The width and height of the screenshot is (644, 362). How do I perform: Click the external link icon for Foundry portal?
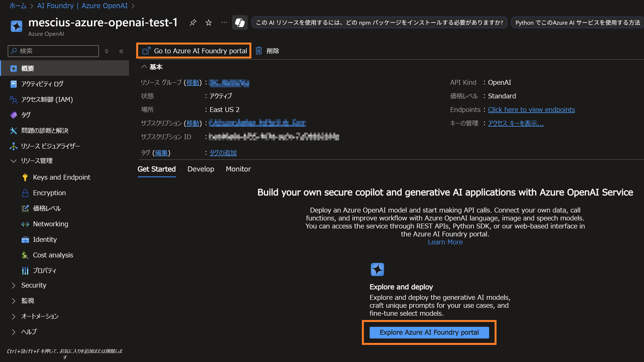tap(146, 51)
